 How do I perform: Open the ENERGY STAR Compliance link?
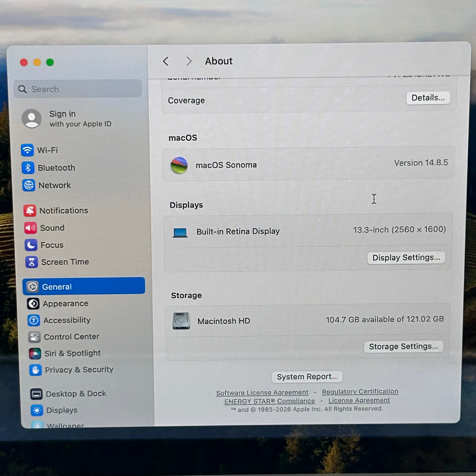pos(269,401)
